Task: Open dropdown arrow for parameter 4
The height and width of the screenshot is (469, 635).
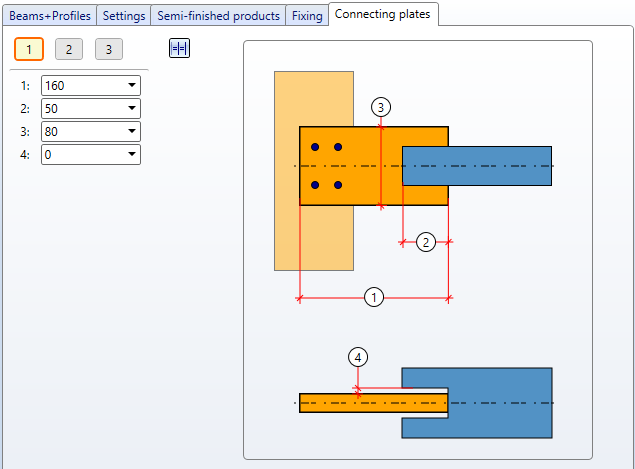Action: (x=132, y=154)
